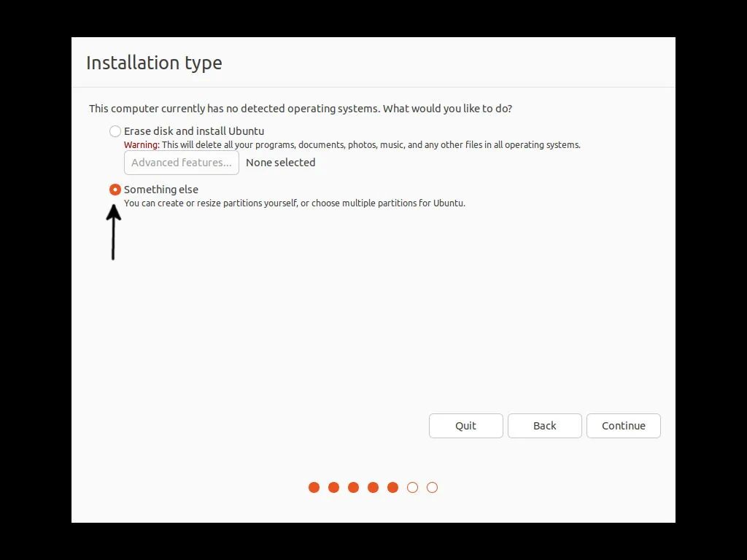Click the third orange progress dot
Viewport: 747px width, 560px height.
coord(353,487)
